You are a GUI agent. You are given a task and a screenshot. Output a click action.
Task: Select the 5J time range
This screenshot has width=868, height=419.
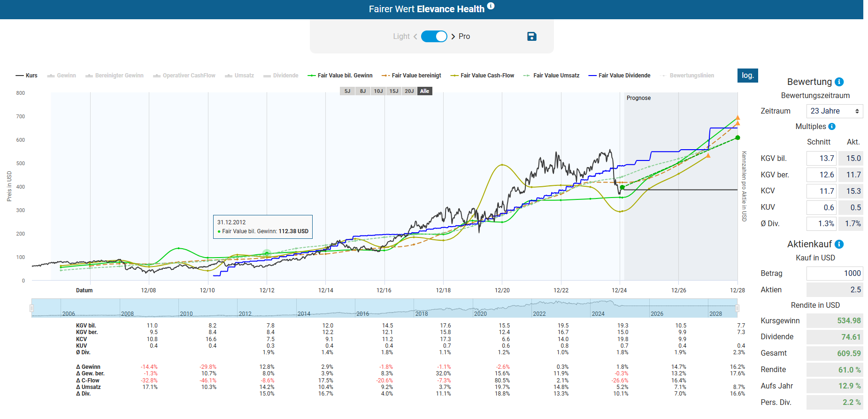[x=347, y=91]
